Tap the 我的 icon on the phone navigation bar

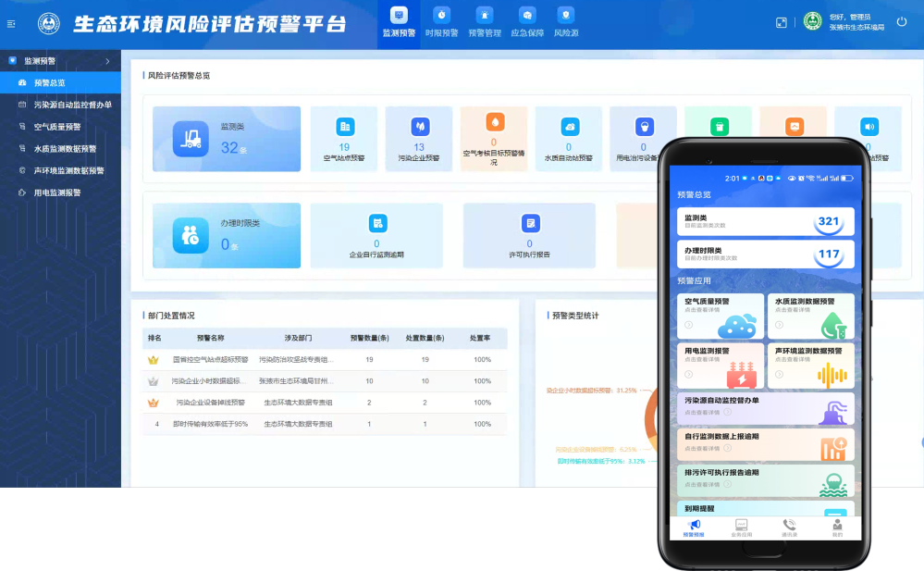point(837,524)
